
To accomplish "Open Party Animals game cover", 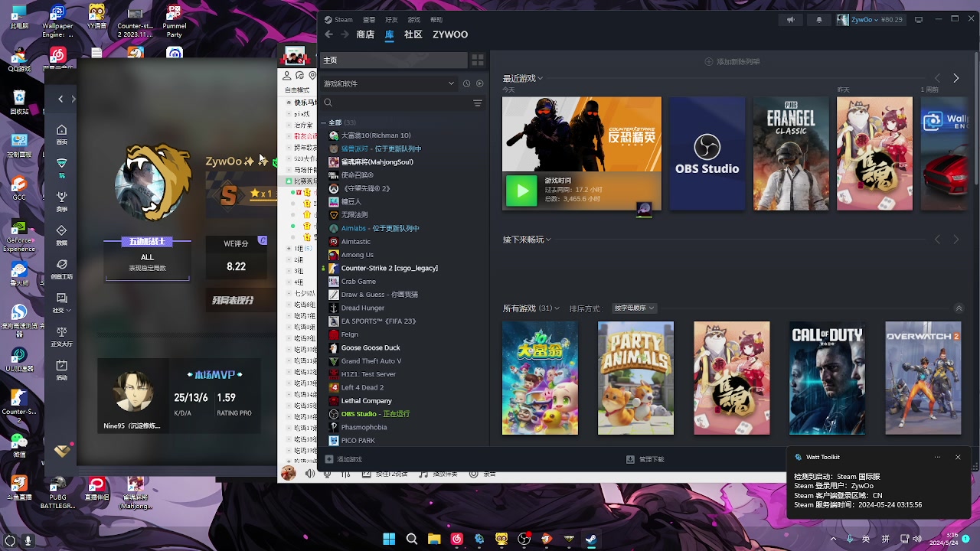I will (636, 378).
